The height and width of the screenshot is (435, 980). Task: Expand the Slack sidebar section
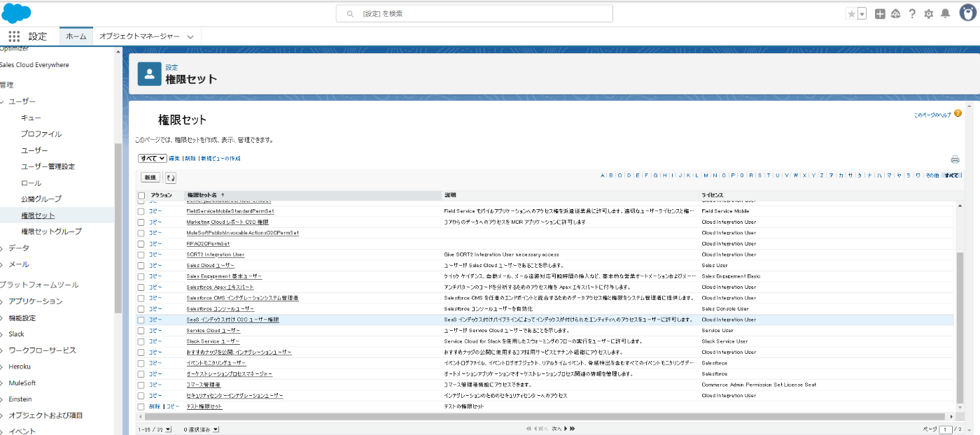(2, 334)
